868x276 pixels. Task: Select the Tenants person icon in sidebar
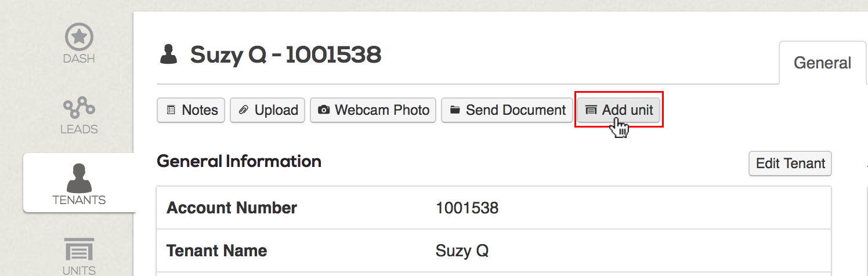click(x=79, y=177)
